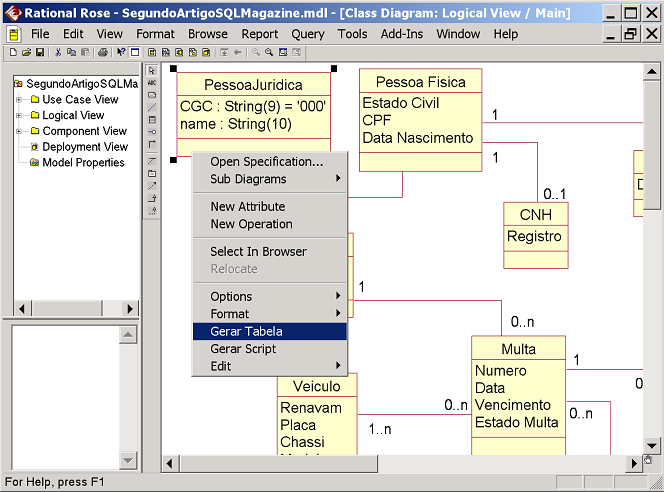The image size is (664, 492).
Task: Select the Association Class tool
Action: click(152, 161)
